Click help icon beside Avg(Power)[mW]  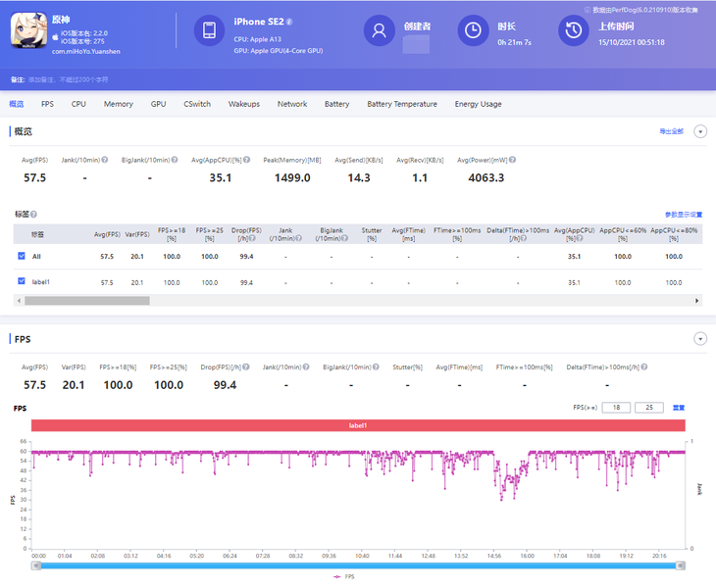[512, 160]
